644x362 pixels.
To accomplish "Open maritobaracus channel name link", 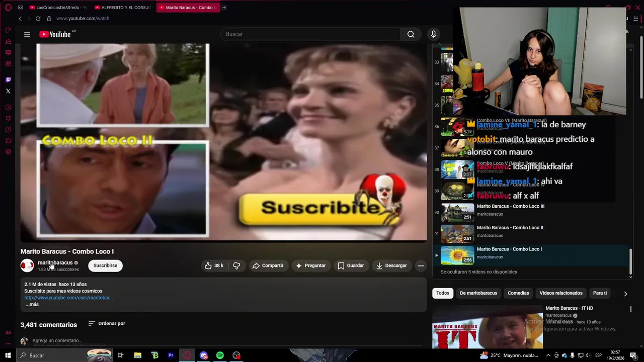I will (x=55, y=262).
